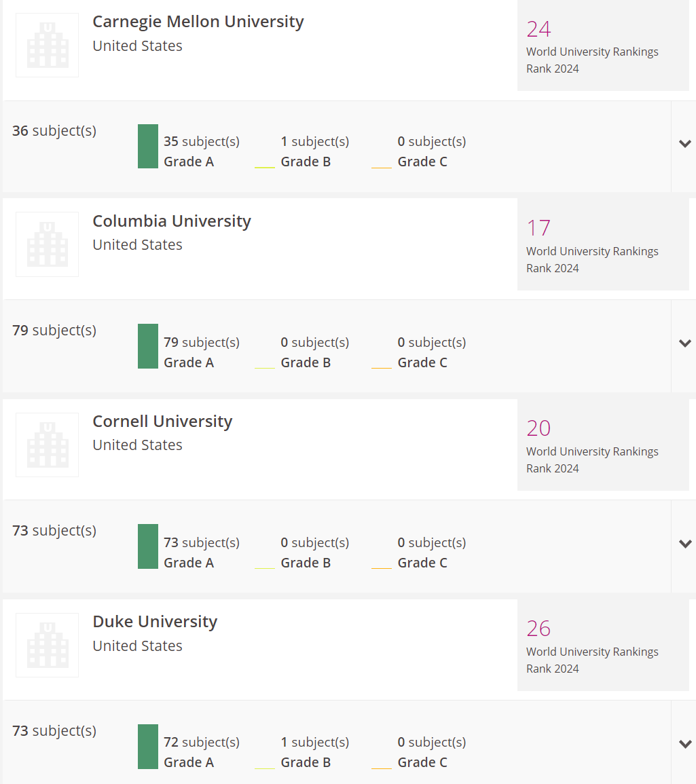Click Columbia green Grade A bar
The width and height of the screenshot is (696, 784).
point(148,346)
